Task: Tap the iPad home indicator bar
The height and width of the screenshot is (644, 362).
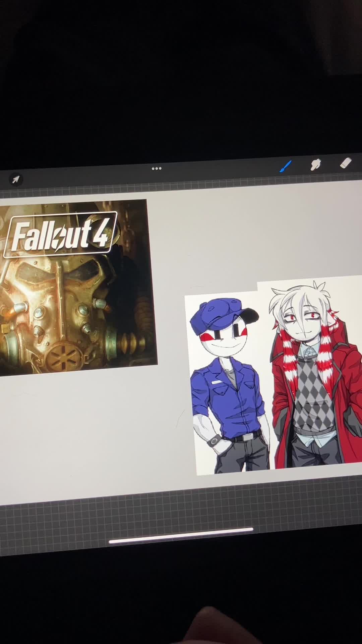Action: pos(181,535)
